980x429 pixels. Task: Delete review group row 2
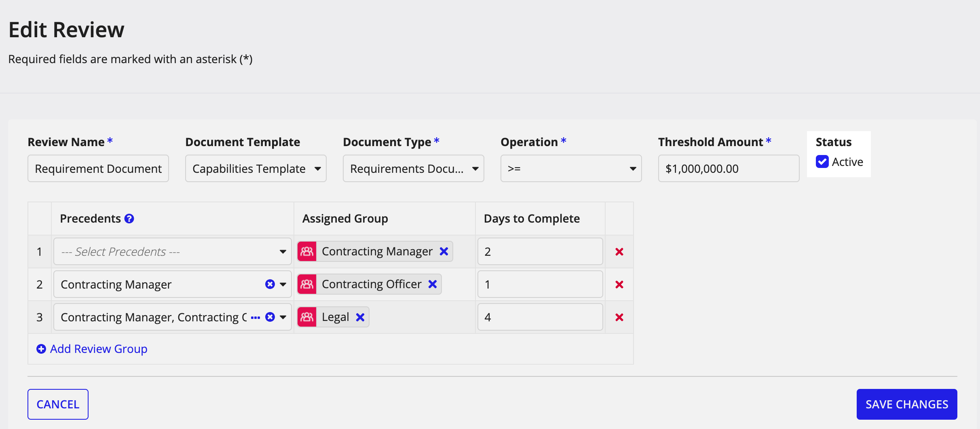click(x=619, y=285)
